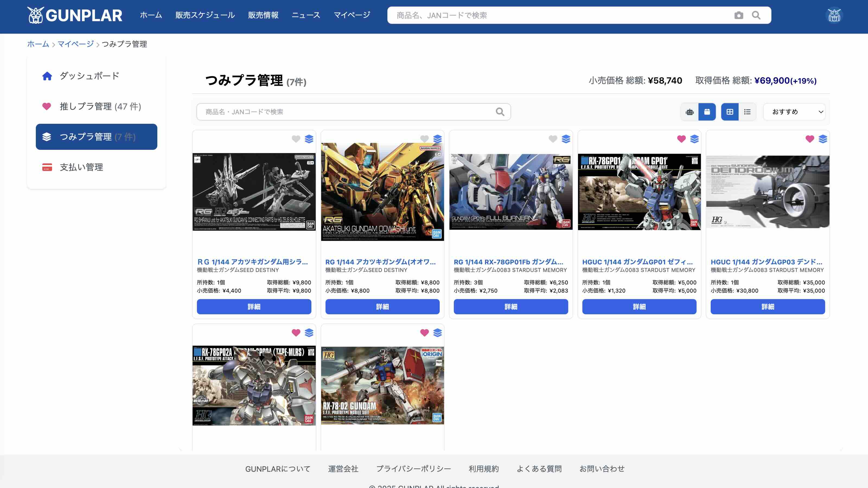Click the DENDROBIUM box art thumbnail
Image resolution: width=868 pixels, height=488 pixels.
pos(768,192)
